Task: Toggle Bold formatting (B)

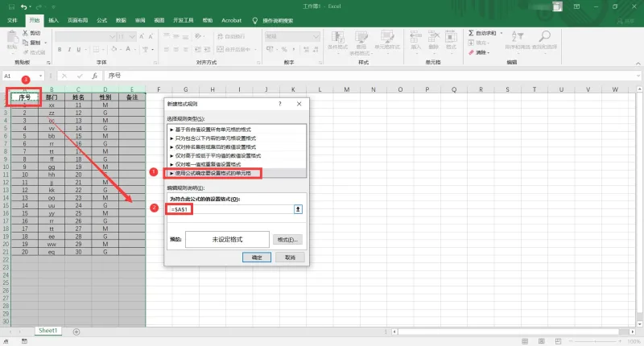Action: click(60, 49)
